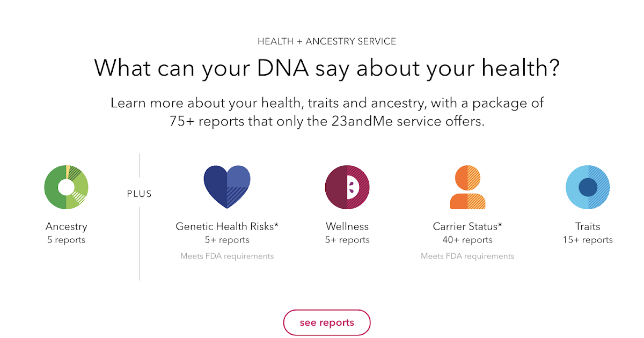Click the see reports button
This screenshot has width=644, height=338.
(x=326, y=322)
